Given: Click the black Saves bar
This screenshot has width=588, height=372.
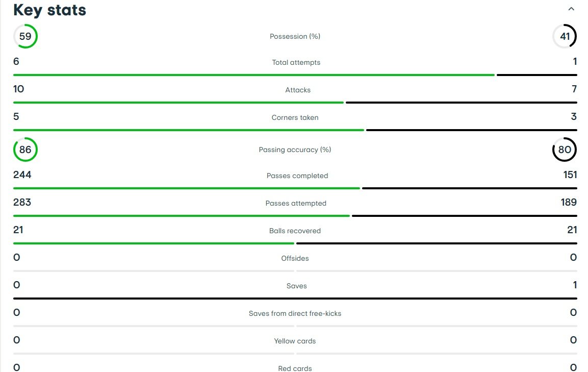Looking at the screenshot, I should click(295, 299).
